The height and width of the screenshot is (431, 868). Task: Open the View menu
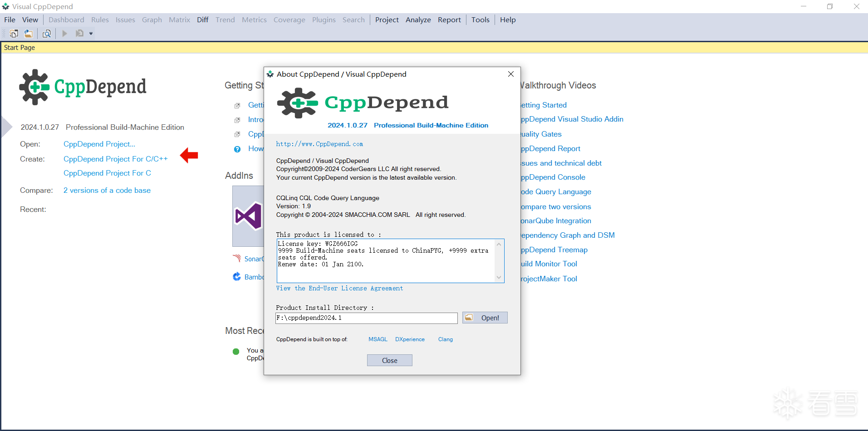30,20
